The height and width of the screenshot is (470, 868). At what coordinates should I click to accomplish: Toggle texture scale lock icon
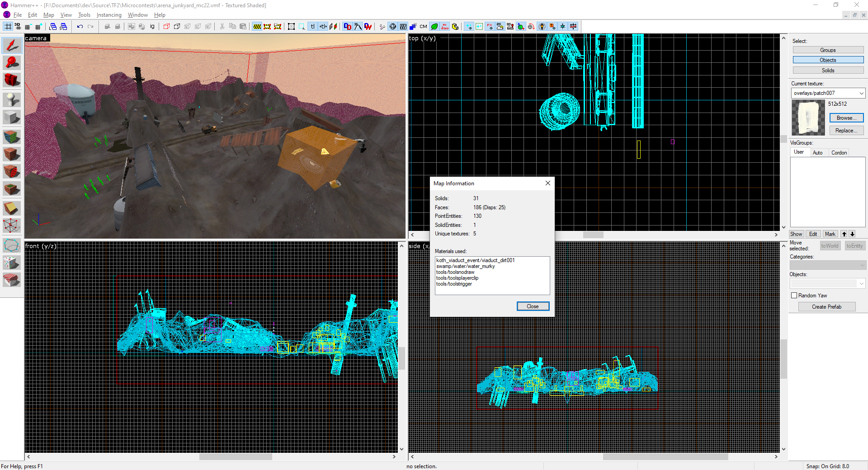click(x=323, y=27)
